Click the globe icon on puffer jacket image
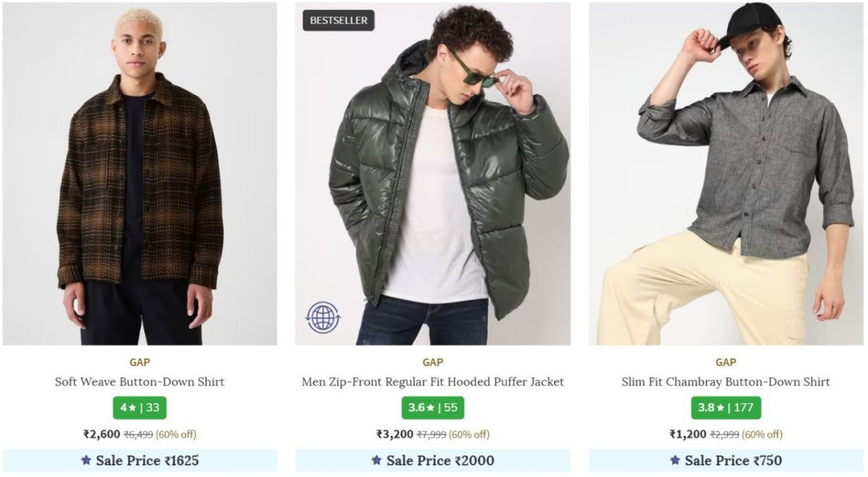Image resolution: width=868 pixels, height=477 pixels. pyautogui.click(x=323, y=317)
